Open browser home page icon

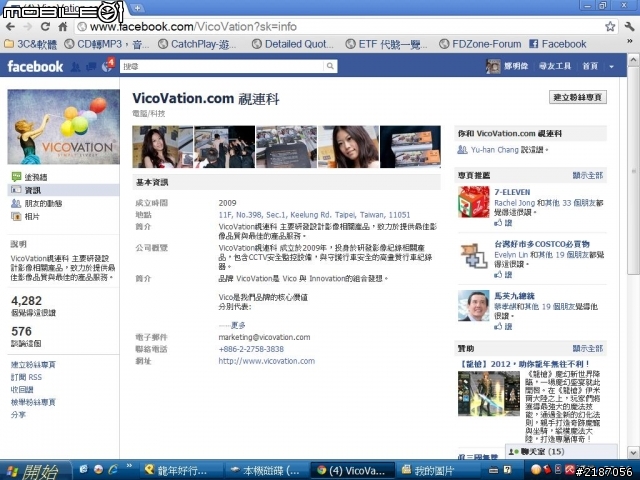[63, 27]
